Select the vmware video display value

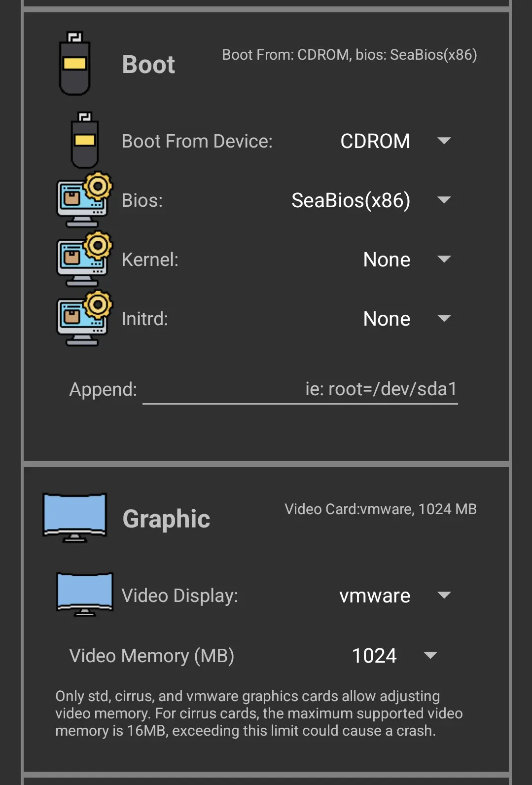[375, 596]
